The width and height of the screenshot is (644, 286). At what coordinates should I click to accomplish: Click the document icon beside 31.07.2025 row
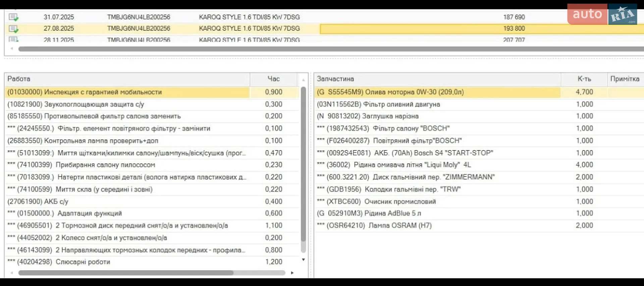[13, 17]
